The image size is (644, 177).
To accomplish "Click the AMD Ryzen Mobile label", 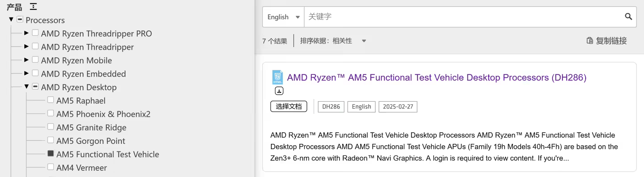I will (x=77, y=60).
